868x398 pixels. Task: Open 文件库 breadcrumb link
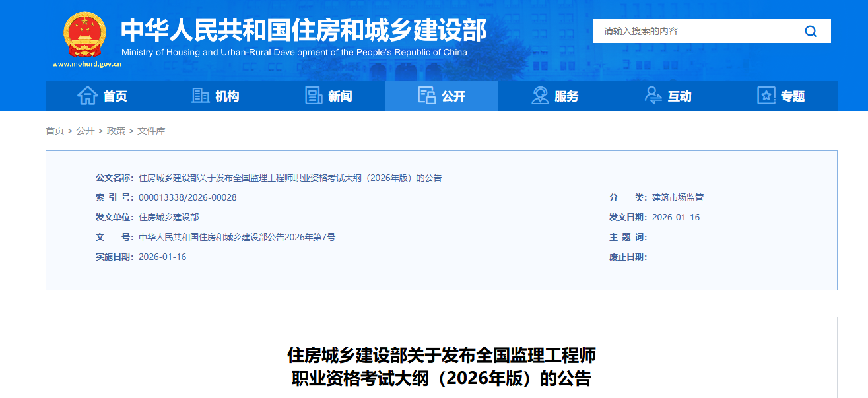click(x=151, y=131)
